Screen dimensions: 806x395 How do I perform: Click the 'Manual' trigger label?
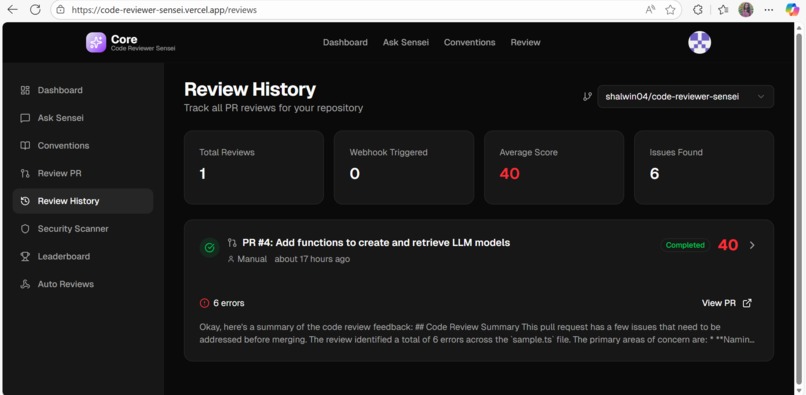coord(252,259)
